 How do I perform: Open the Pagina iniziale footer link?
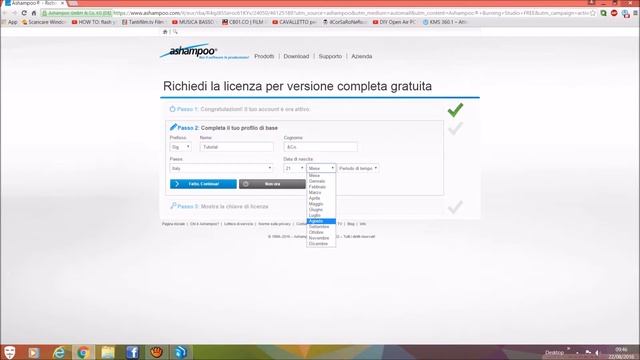173,224
